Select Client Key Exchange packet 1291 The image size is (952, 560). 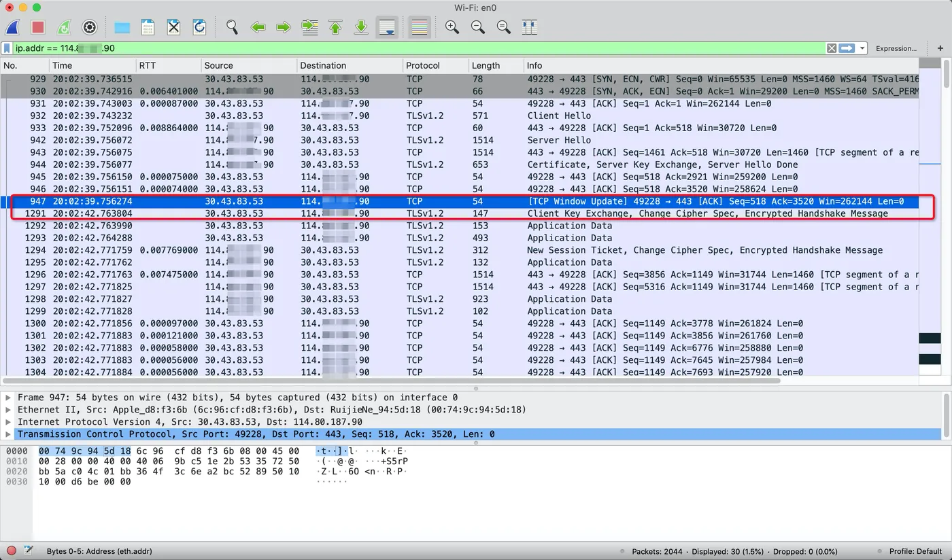click(460, 213)
